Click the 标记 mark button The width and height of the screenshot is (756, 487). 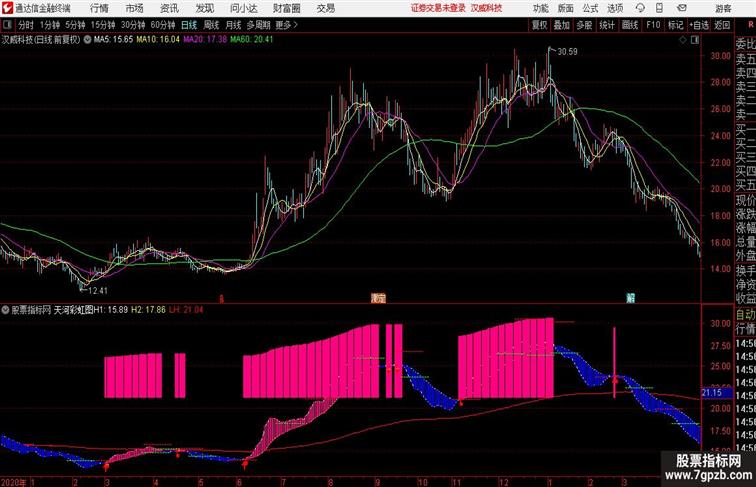[675, 25]
